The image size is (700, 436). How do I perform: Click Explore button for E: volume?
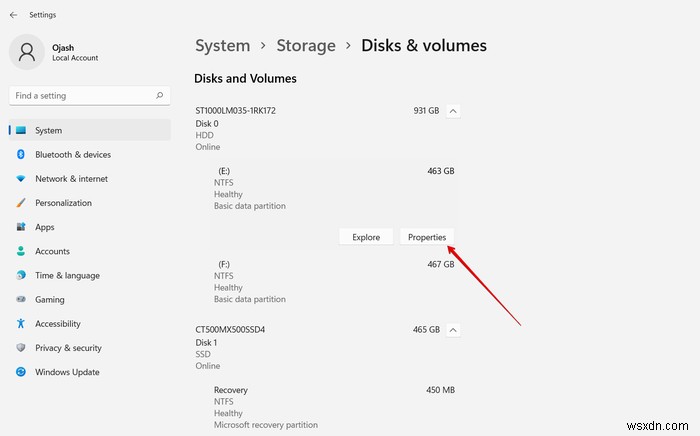(366, 237)
